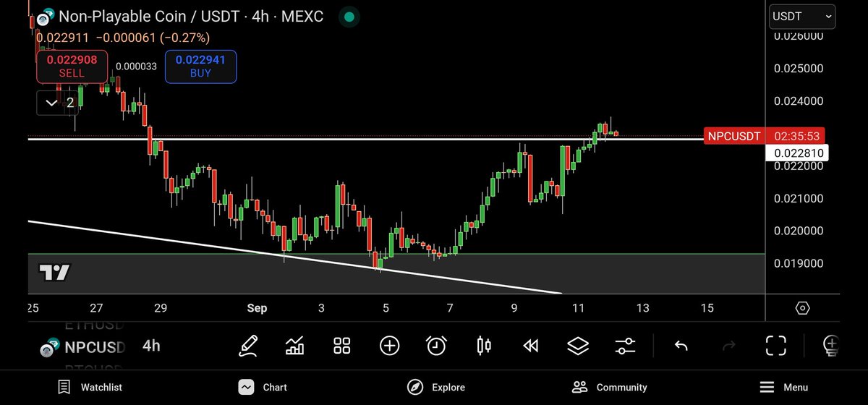Switch to the Explore tab
This screenshot has width=868, height=405.
coord(435,387)
